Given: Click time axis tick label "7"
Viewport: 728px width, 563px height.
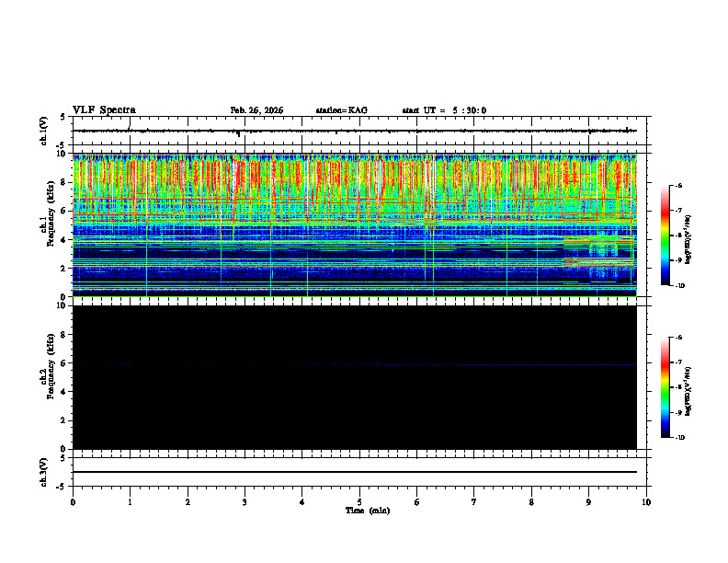Looking at the screenshot, I should point(474,502).
